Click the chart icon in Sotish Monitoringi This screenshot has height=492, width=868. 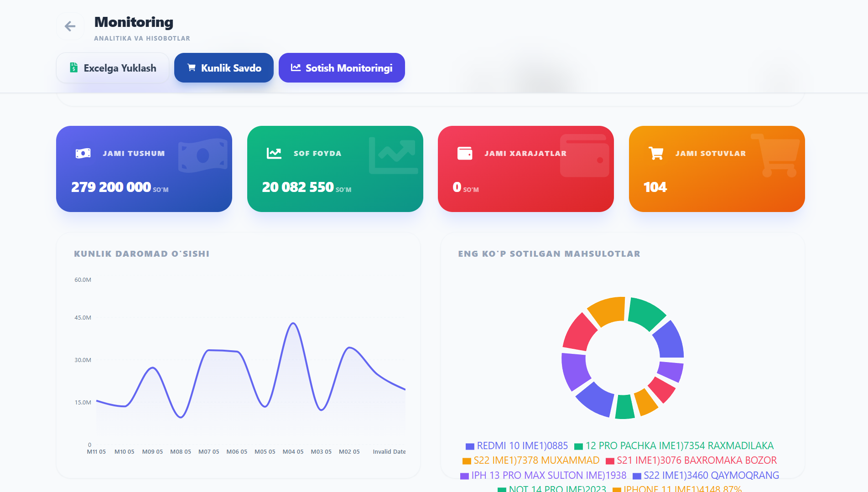tap(296, 67)
